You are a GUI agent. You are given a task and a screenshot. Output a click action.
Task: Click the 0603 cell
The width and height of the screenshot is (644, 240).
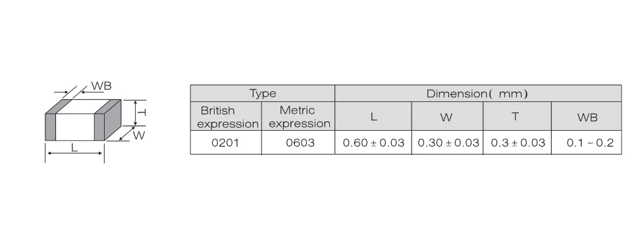point(298,143)
